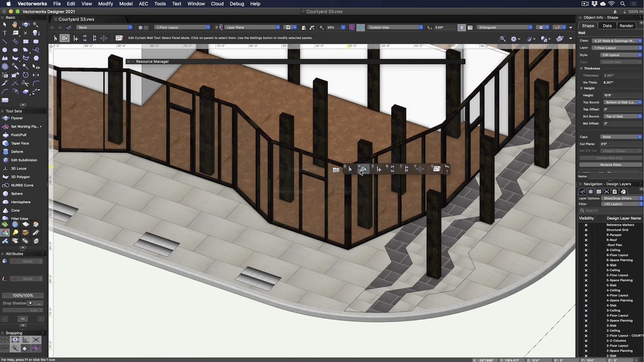The image size is (644, 362).
Task: Toggle visibility of Structural Grid layer
Action: 586,230
